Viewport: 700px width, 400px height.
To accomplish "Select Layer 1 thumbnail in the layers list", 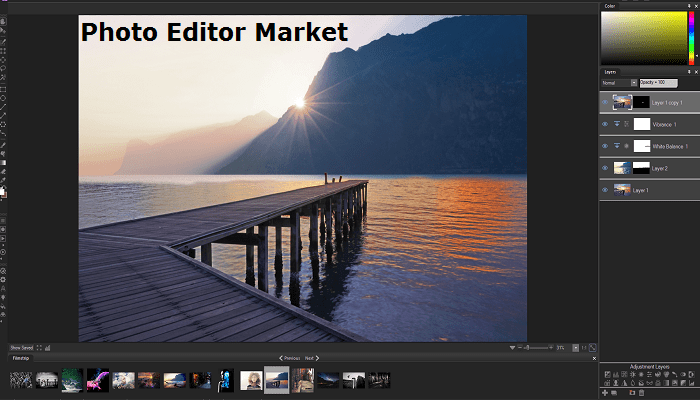I will 622,189.
